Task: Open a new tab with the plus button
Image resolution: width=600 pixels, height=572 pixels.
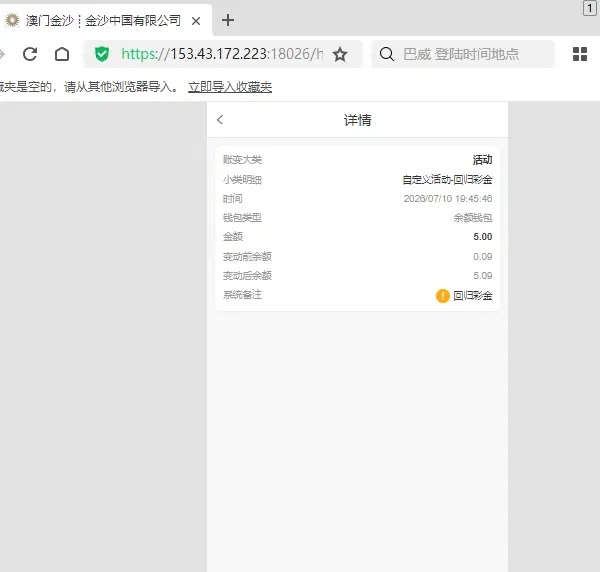Action: 228,20
